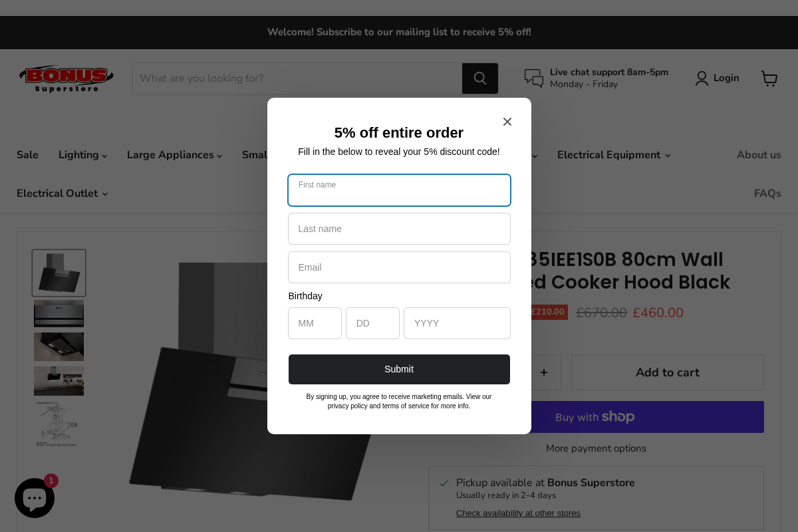This screenshot has width=798, height=532.
Task: Click the First name input field
Action: point(399,190)
